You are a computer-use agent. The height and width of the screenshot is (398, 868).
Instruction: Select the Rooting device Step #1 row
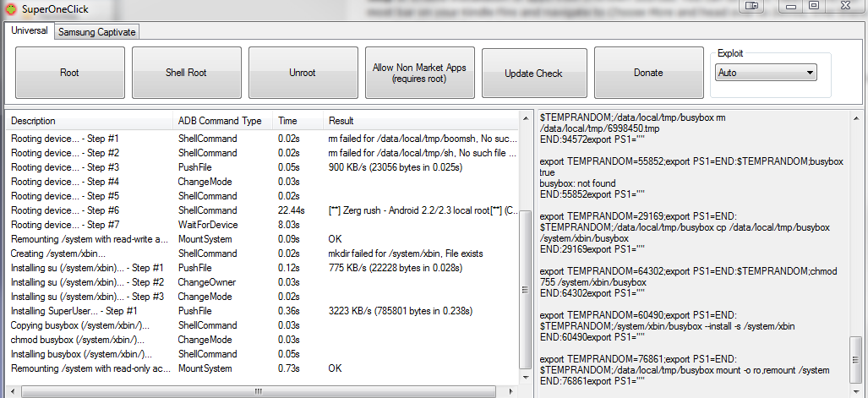(x=264, y=139)
